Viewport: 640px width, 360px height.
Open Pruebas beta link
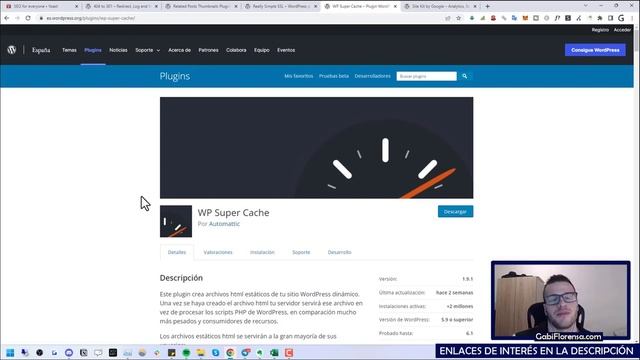coord(334,76)
